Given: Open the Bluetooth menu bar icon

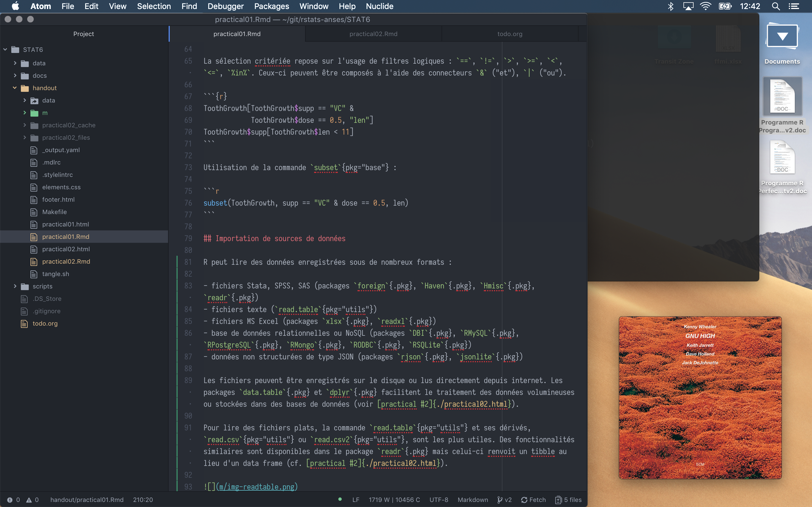Looking at the screenshot, I should pos(670,6).
